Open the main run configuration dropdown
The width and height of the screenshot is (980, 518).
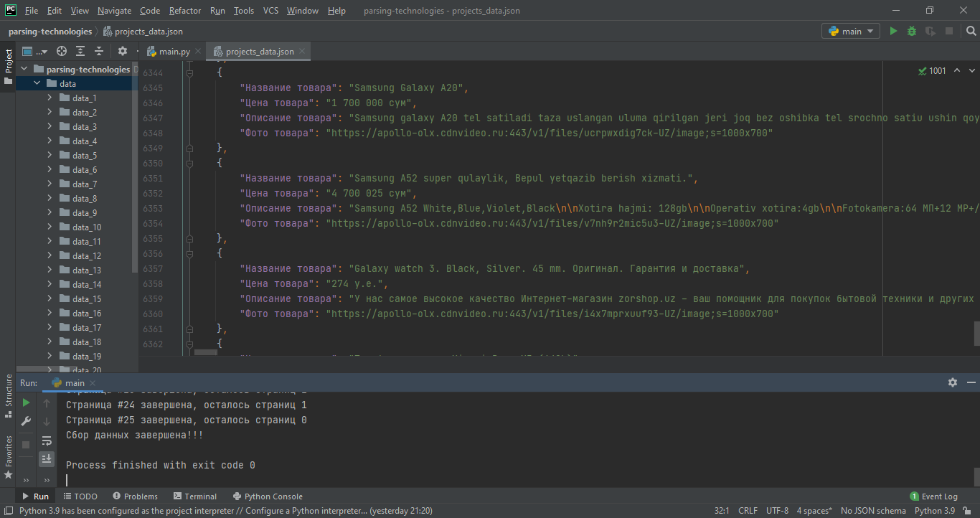click(851, 32)
